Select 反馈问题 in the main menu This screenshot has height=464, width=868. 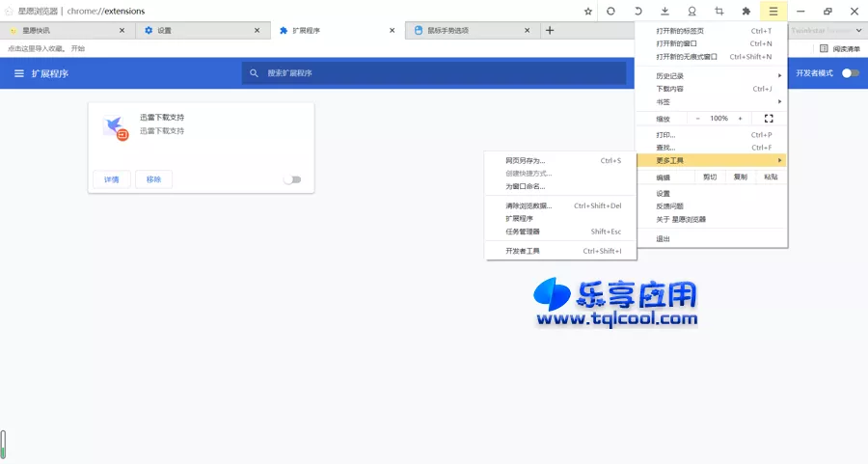712,206
